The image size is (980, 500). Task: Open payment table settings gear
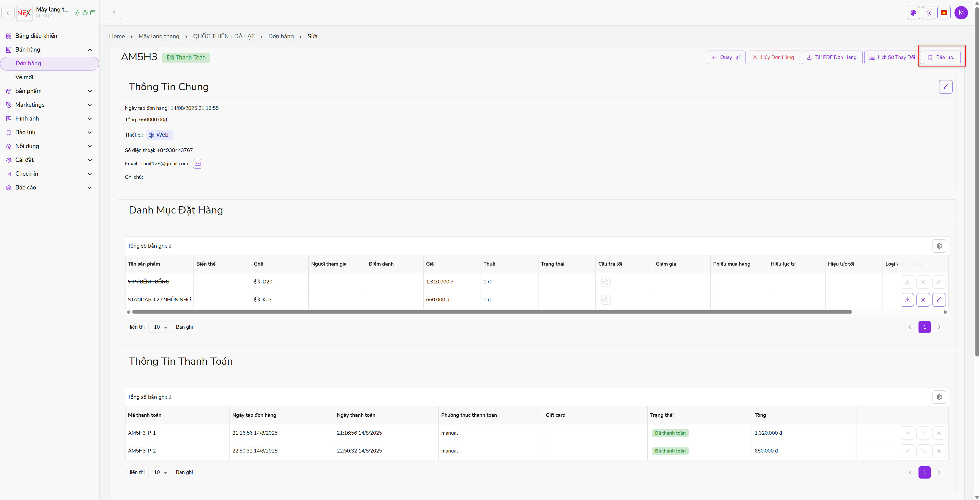pos(939,397)
